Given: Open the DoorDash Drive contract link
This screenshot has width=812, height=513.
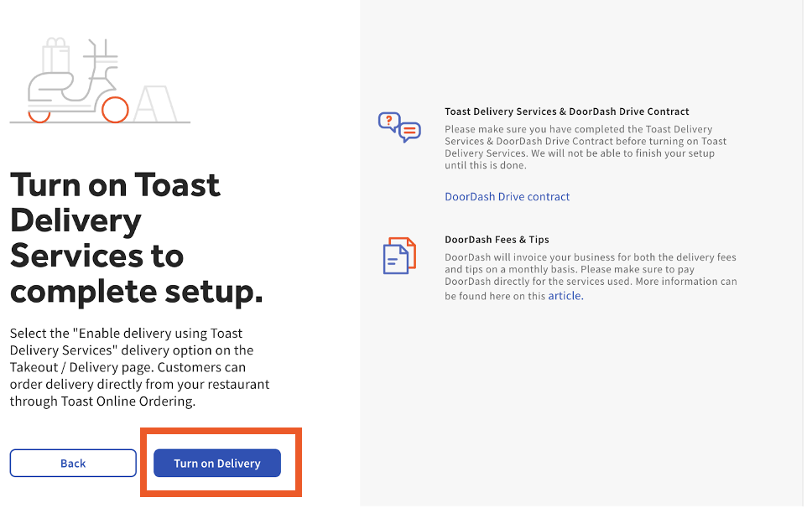Looking at the screenshot, I should (507, 196).
